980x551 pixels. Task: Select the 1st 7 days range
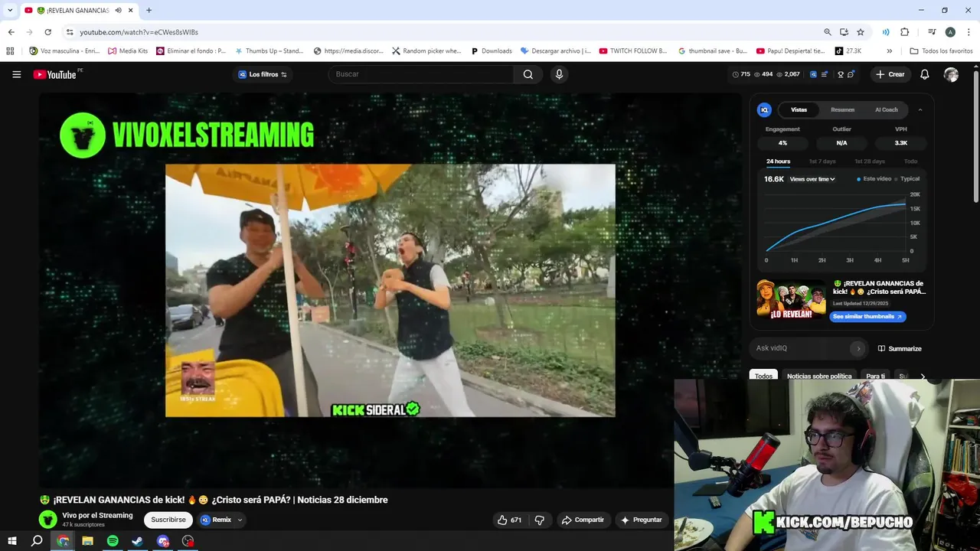tap(822, 161)
